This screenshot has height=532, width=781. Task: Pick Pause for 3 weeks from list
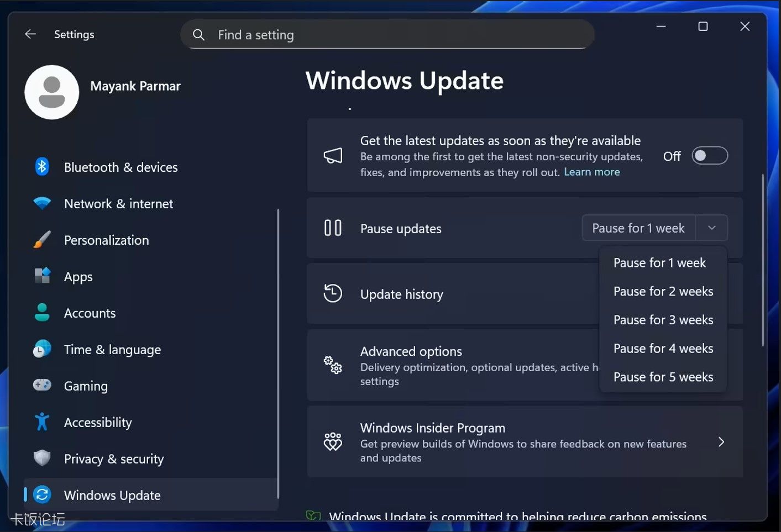click(x=663, y=320)
